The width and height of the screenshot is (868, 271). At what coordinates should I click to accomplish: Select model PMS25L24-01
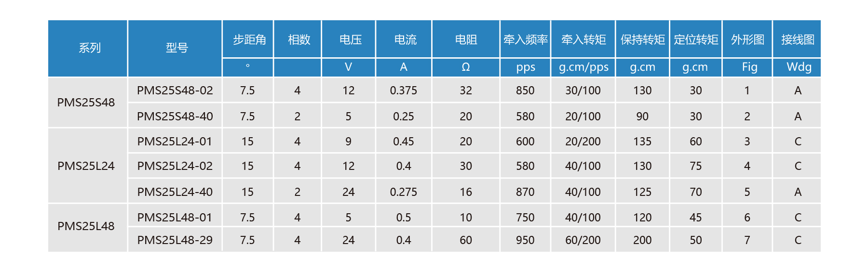(x=175, y=142)
